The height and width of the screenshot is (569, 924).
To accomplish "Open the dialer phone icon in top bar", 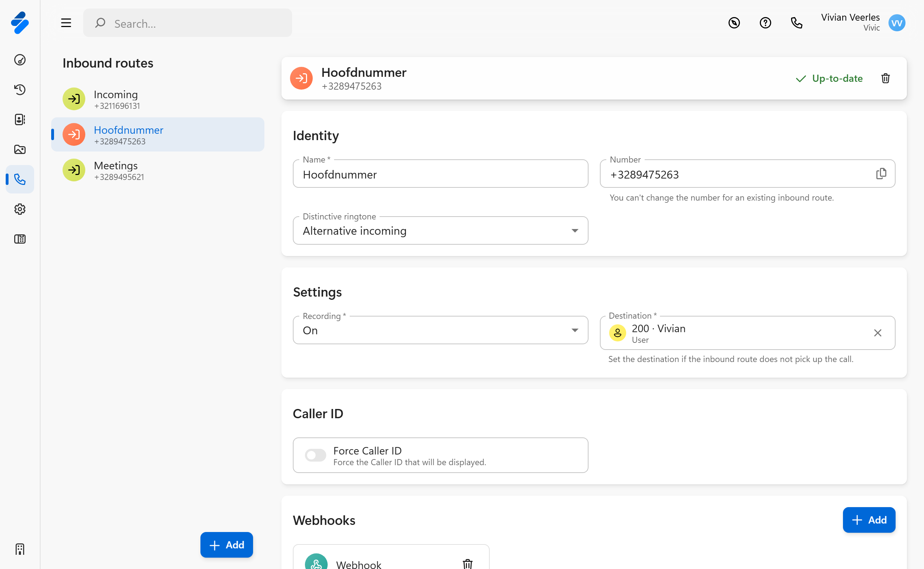I will coord(796,23).
